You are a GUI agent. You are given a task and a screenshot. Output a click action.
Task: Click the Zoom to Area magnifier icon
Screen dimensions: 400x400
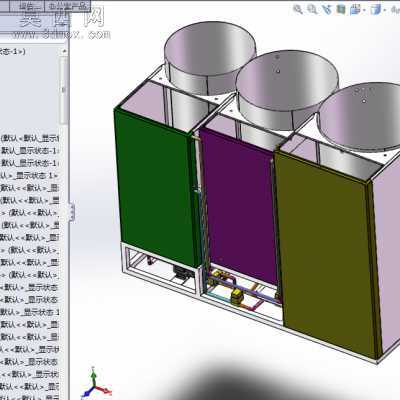point(312,9)
